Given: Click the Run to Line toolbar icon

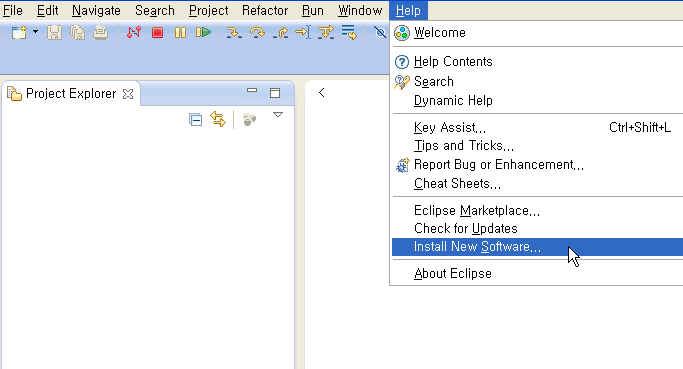Looking at the screenshot, I should coord(303,32).
